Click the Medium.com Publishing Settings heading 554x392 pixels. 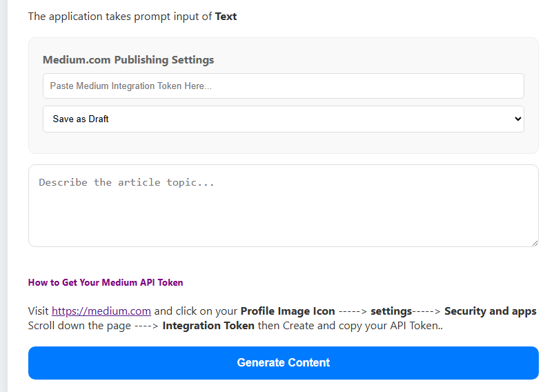(128, 60)
